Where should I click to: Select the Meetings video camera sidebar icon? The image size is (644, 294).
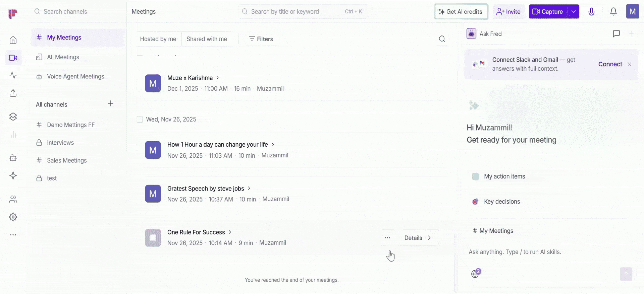[x=13, y=58]
